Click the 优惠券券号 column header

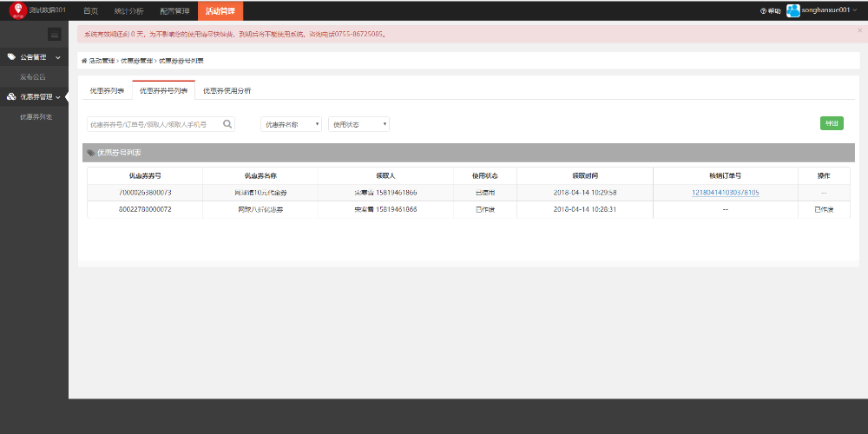click(x=145, y=175)
